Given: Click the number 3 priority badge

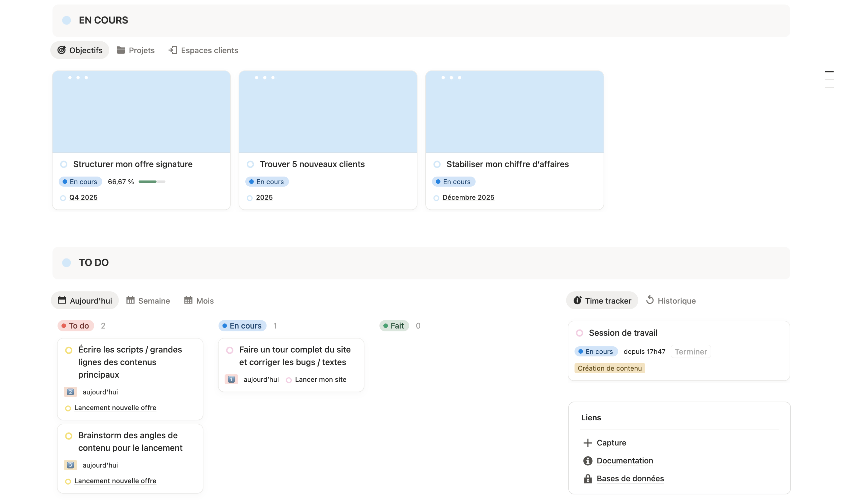Looking at the screenshot, I should click(70, 465).
